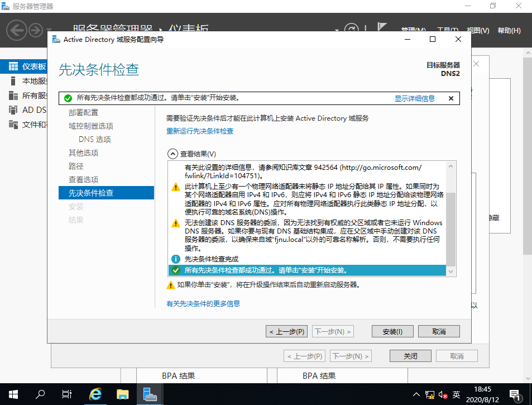Click the results list scrollbar thumb
Viewport: 532px width, 405px height.
[450, 229]
